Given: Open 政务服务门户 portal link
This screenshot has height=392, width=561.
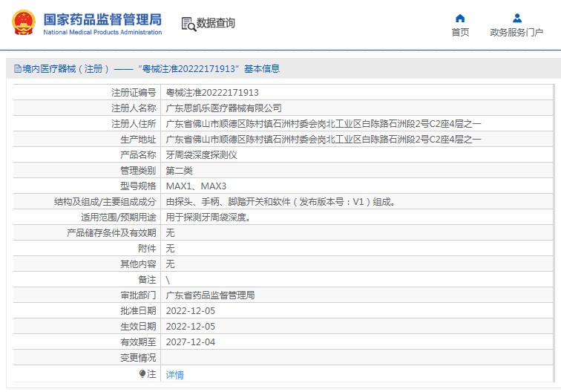Looking at the screenshot, I should coord(516,32).
